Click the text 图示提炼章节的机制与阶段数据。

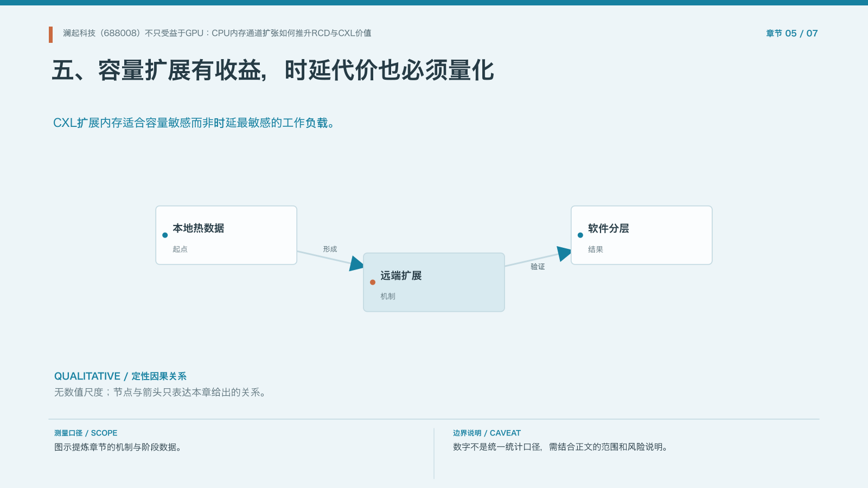click(x=118, y=447)
